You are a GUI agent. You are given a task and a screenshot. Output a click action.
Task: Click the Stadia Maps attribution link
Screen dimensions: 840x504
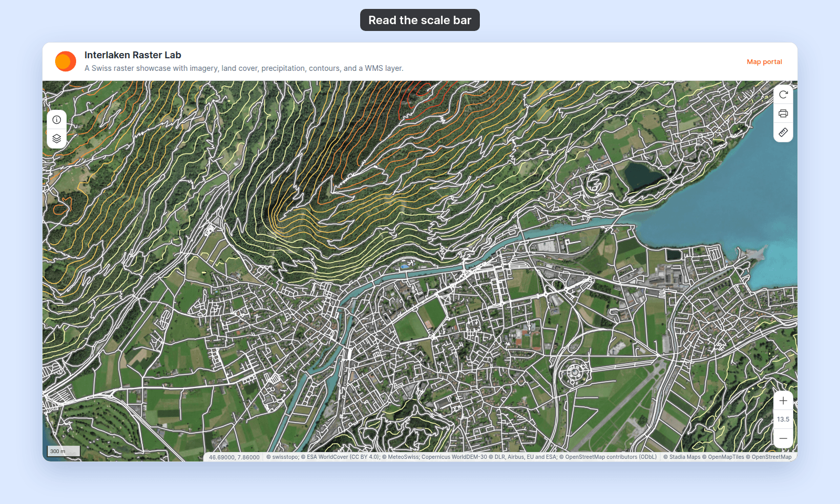682,457
